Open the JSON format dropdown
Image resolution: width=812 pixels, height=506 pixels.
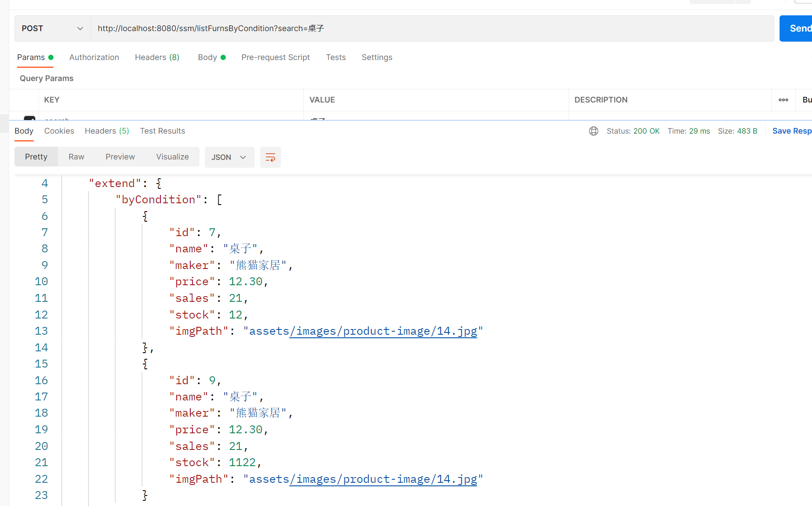pyautogui.click(x=229, y=157)
